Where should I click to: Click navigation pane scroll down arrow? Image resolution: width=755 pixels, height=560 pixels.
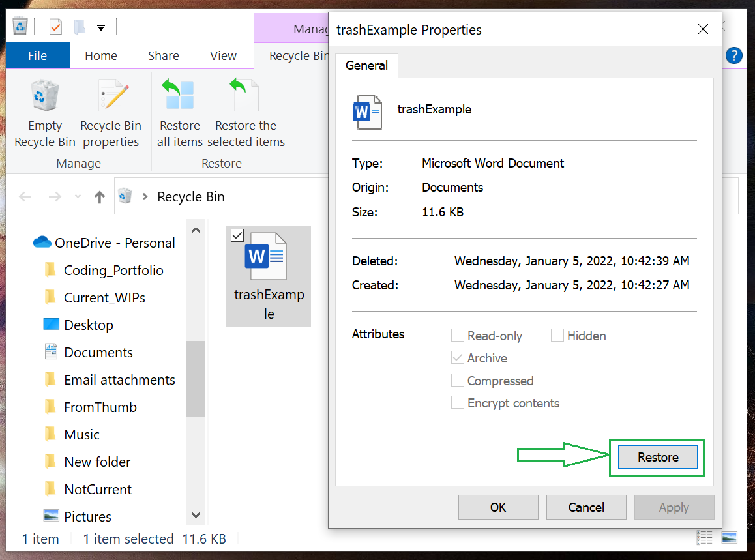[196, 515]
